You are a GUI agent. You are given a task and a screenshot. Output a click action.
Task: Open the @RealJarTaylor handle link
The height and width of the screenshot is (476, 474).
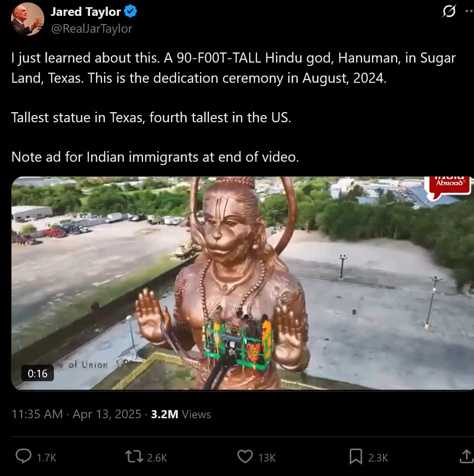click(x=92, y=29)
